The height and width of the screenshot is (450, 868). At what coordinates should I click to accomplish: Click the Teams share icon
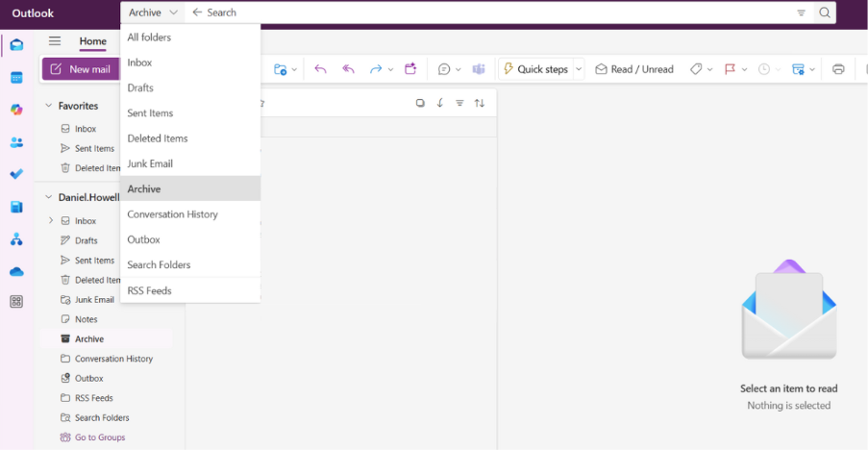479,69
